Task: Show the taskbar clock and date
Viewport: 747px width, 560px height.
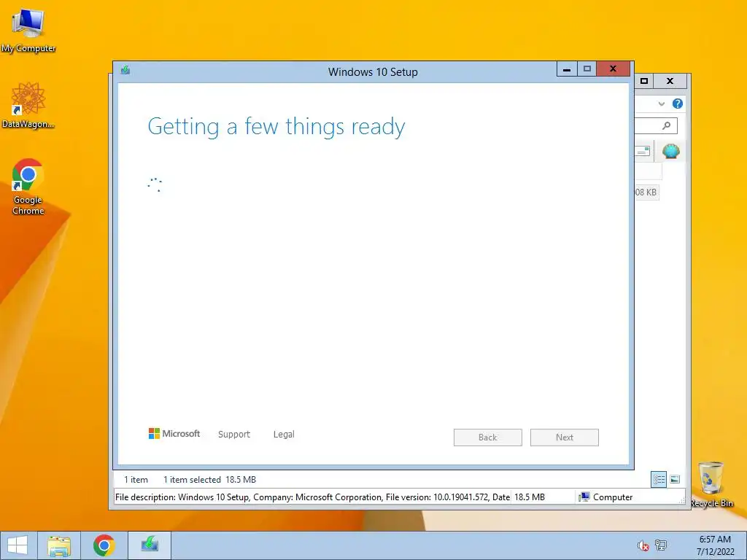Action: click(715, 545)
